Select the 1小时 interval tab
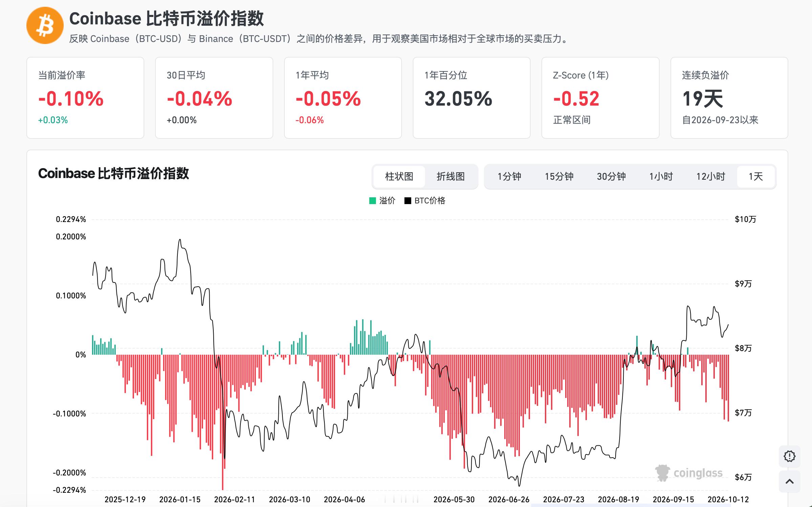The image size is (812, 507). click(x=661, y=176)
